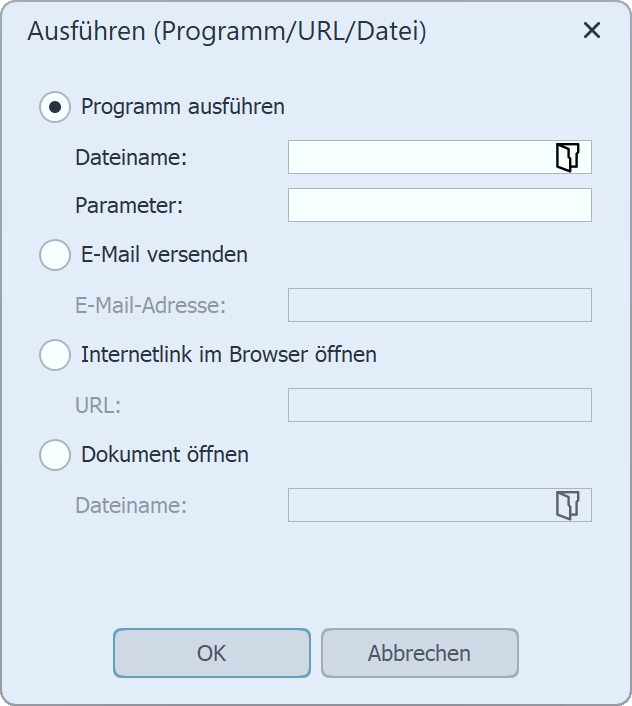This screenshot has width=632, height=706.
Task: Click Dateiname field under Dokument öffnen
Action: click(418, 505)
